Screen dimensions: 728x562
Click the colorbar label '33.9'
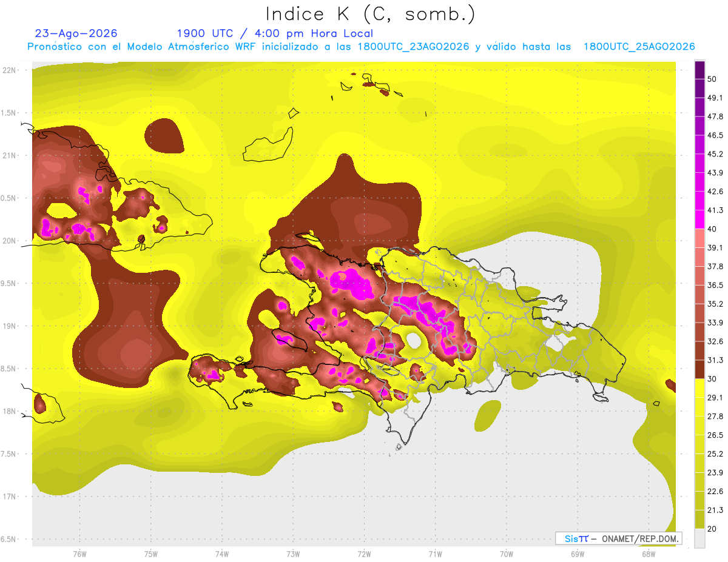pyautogui.click(x=715, y=323)
